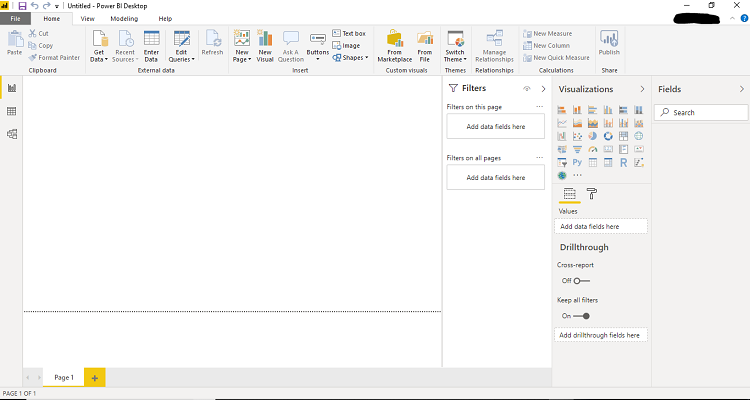Select the KPI visual
The width and height of the screenshot is (750, 400).
coord(639,149)
